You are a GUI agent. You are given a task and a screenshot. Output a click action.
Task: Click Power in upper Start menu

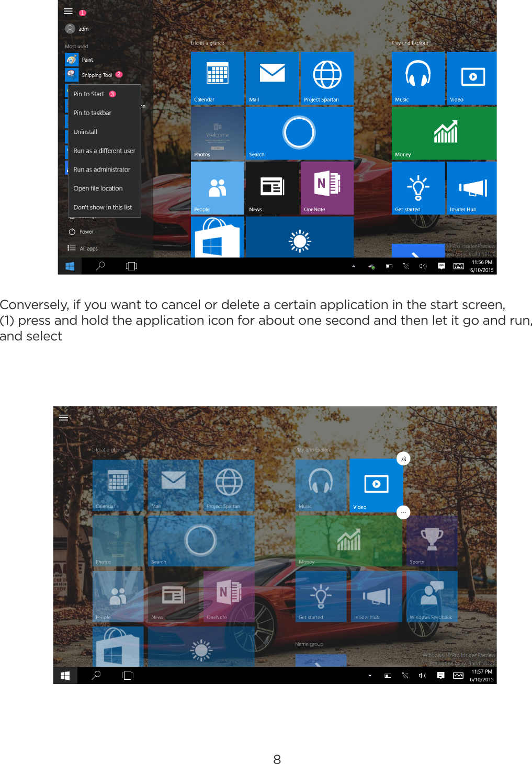[x=81, y=232]
